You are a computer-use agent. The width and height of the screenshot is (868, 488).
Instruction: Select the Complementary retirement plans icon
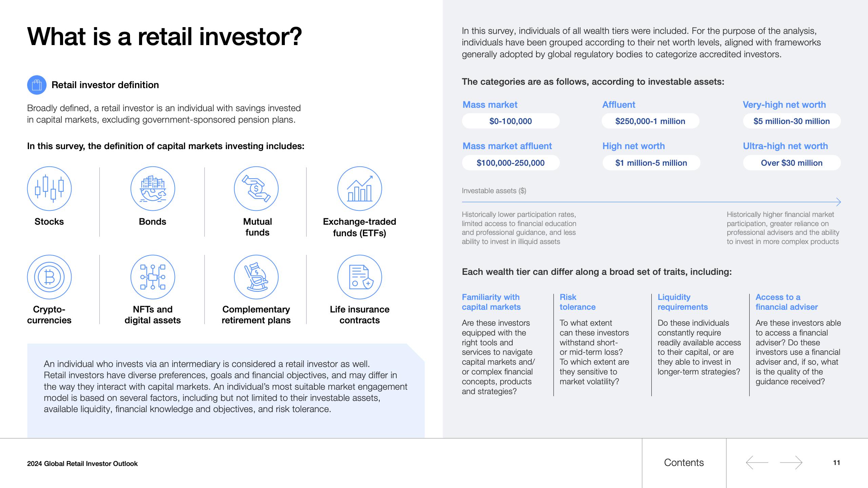pos(256,277)
